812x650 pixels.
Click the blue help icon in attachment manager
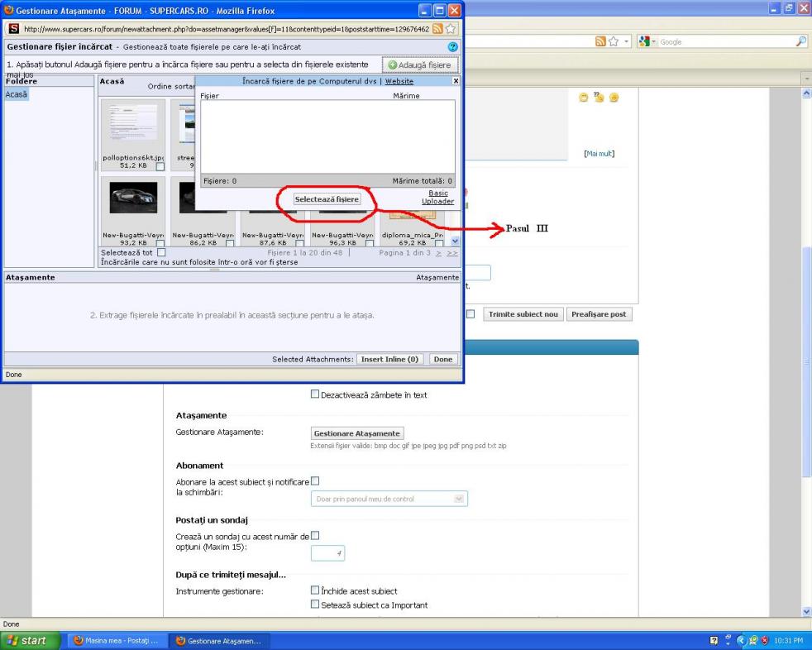point(452,49)
